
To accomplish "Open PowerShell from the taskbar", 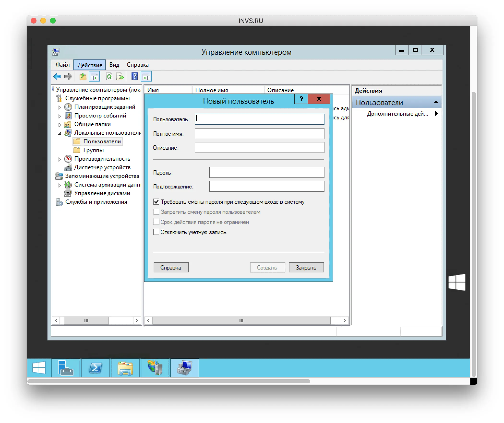I will point(95,368).
